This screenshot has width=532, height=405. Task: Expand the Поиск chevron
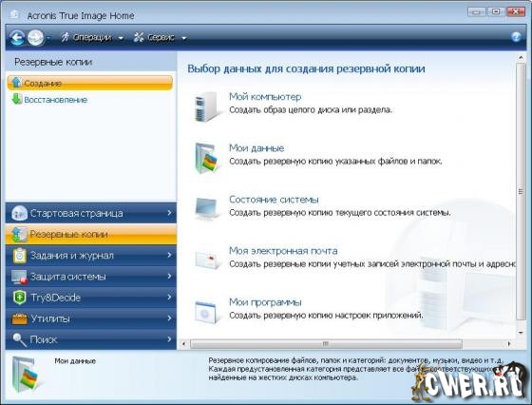pyautogui.click(x=170, y=339)
